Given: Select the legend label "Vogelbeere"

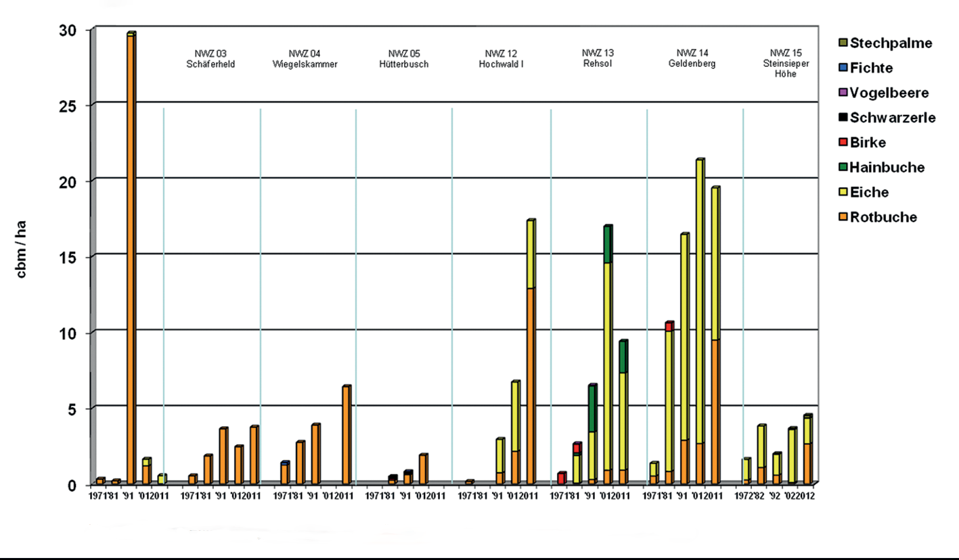Looking at the screenshot, I should pos(890,93).
